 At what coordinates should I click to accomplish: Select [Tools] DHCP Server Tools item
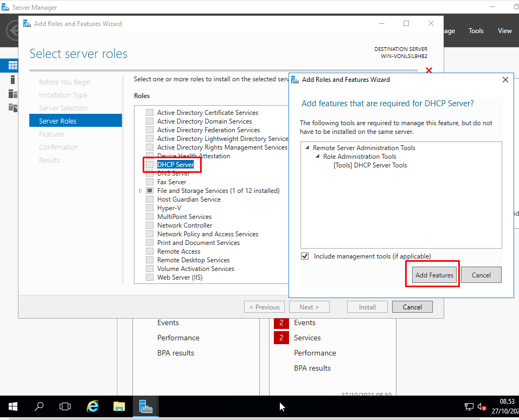click(370, 165)
